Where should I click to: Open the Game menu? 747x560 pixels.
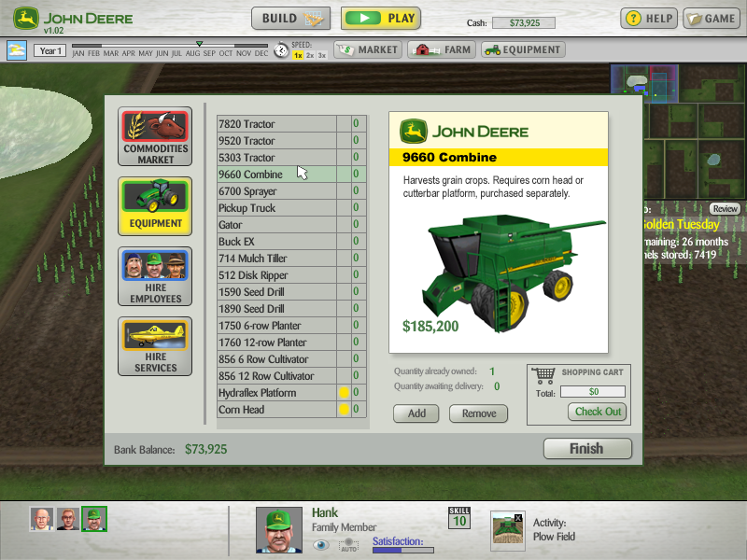(x=712, y=19)
